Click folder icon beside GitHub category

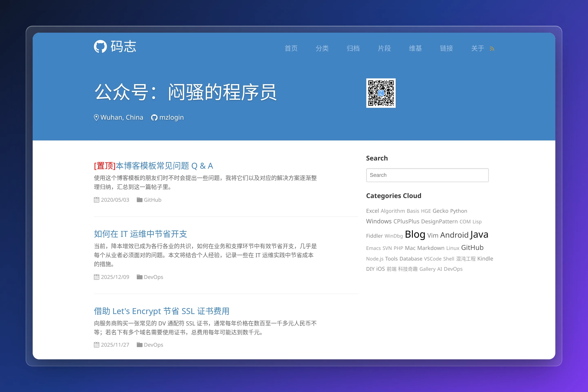(139, 200)
